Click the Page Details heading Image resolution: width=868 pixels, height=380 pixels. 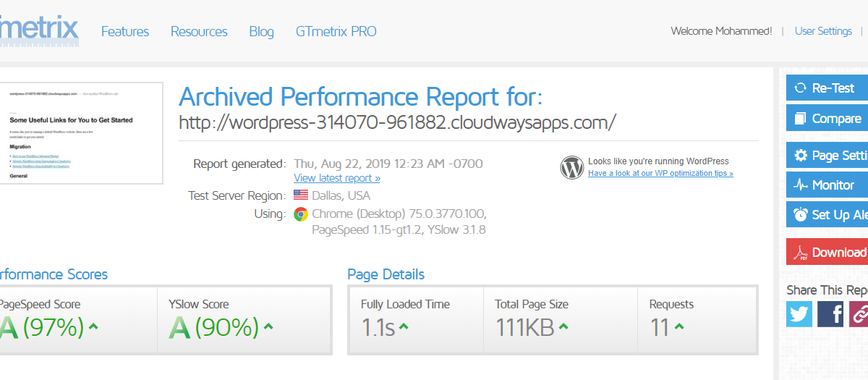386,274
